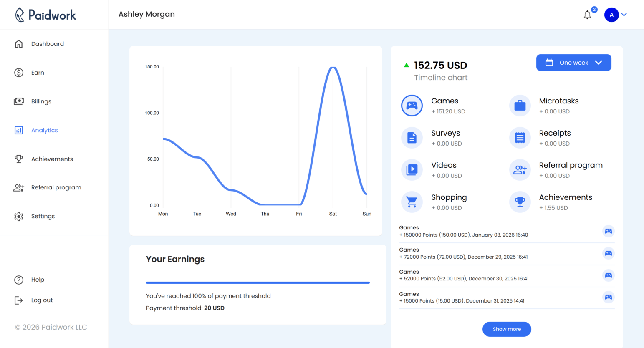Open the Settings gear in sidebar
The height and width of the screenshot is (348, 644).
click(x=43, y=216)
